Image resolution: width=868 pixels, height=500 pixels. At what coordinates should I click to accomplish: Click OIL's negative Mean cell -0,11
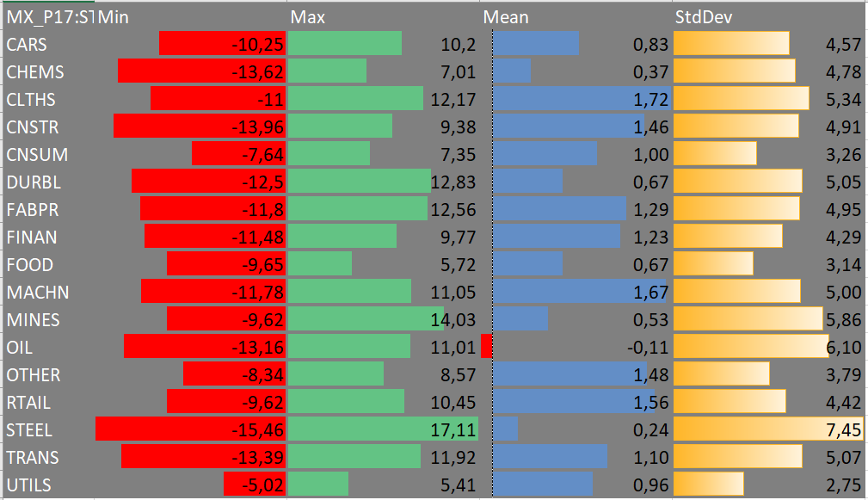tap(644, 348)
